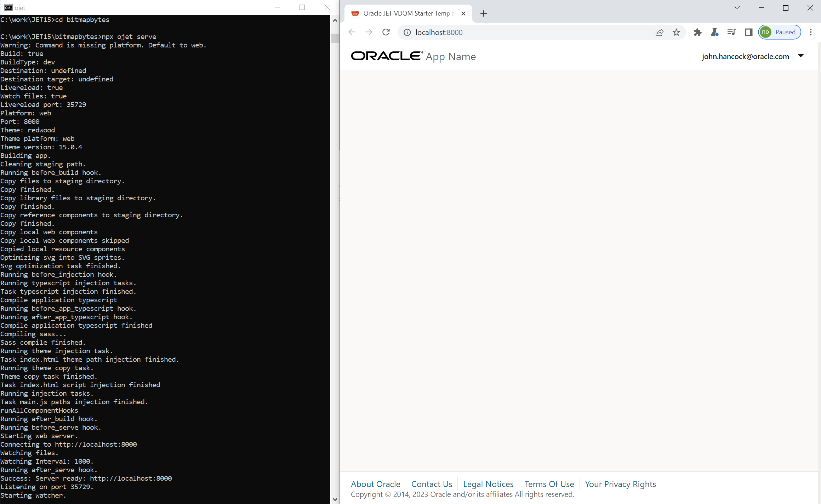View site information icon in address bar
821x504 pixels.
(x=407, y=32)
